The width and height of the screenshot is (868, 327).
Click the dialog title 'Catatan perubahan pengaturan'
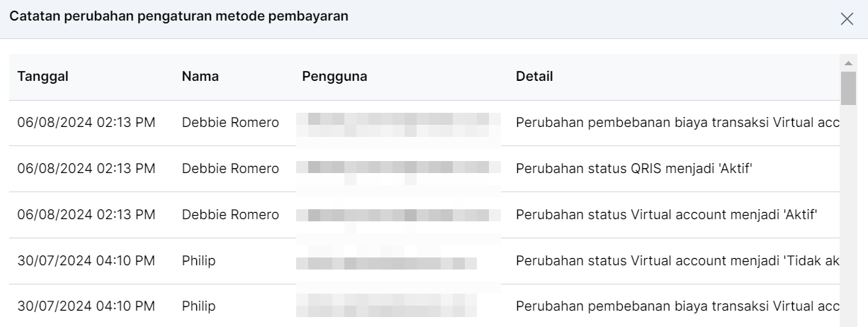[179, 16]
